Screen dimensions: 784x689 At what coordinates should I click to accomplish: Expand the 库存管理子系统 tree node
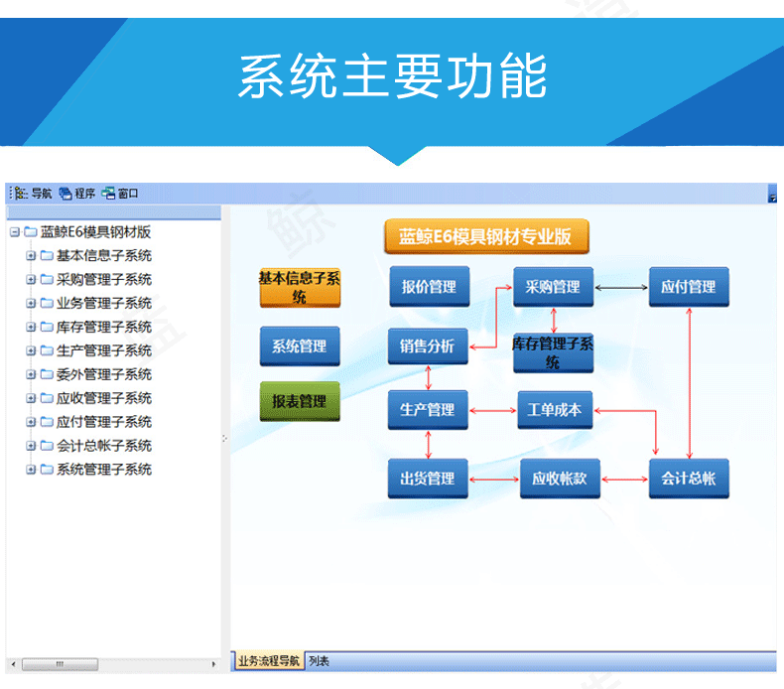pyautogui.click(x=31, y=328)
